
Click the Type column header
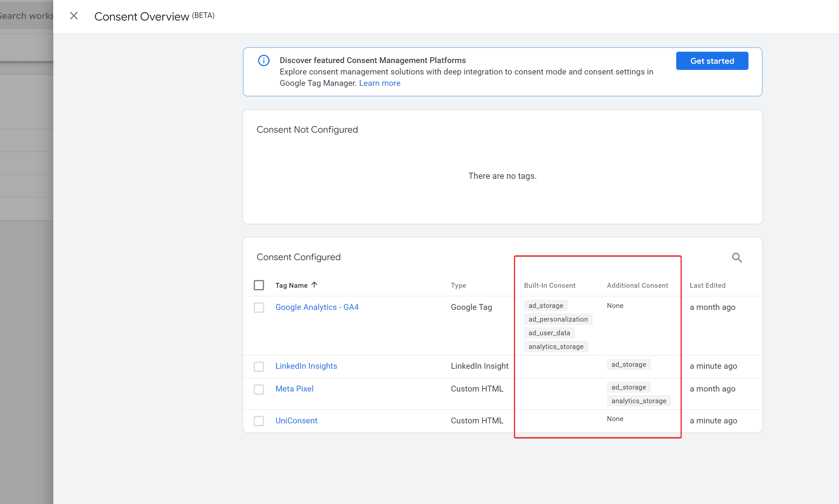(x=459, y=285)
